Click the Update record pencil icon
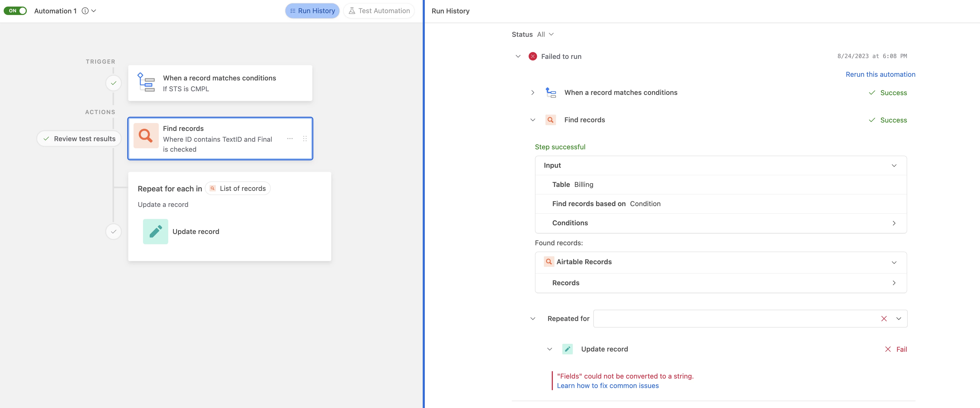This screenshot has height=408, width=980. (x=155, y=231)
